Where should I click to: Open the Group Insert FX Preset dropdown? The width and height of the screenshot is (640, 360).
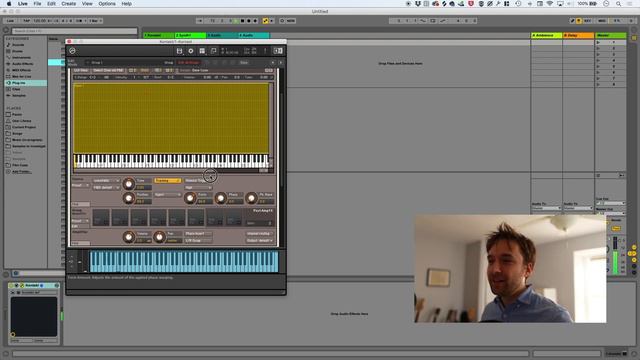(81, 221)
